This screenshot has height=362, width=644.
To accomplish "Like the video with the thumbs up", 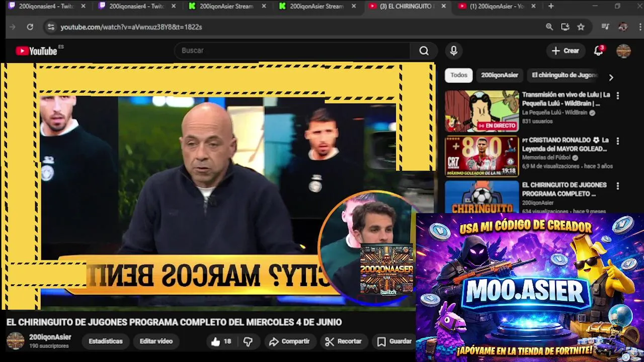I will tap(221, 341).
